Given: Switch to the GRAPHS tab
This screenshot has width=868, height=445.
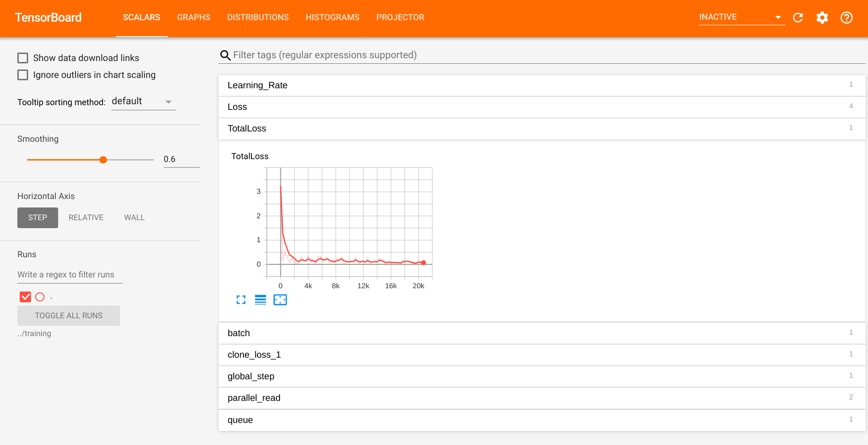Looking at the screenshot, I should point(194,18).
